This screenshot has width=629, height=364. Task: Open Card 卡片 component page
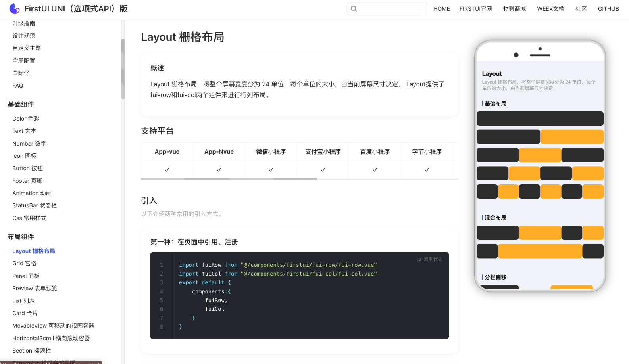point(25,313)
